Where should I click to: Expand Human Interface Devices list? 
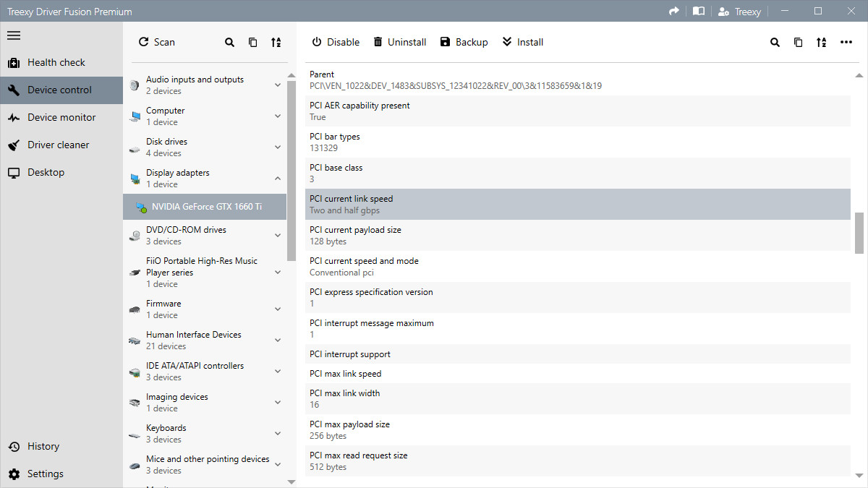click(x=277, y=340)
